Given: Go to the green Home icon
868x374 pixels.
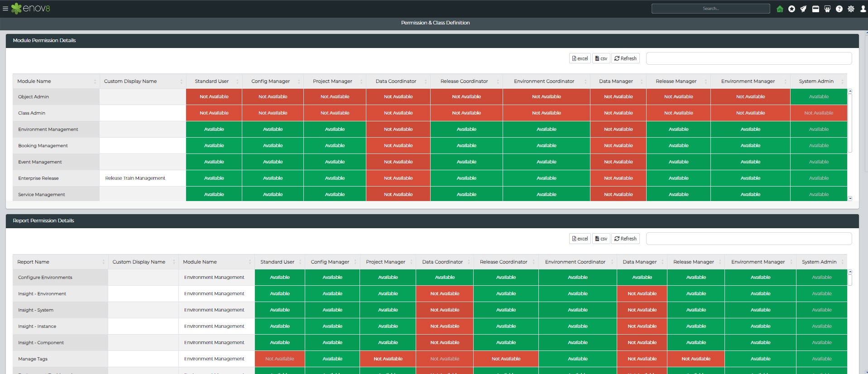Looking at the screenshot, I should point(780,9).
